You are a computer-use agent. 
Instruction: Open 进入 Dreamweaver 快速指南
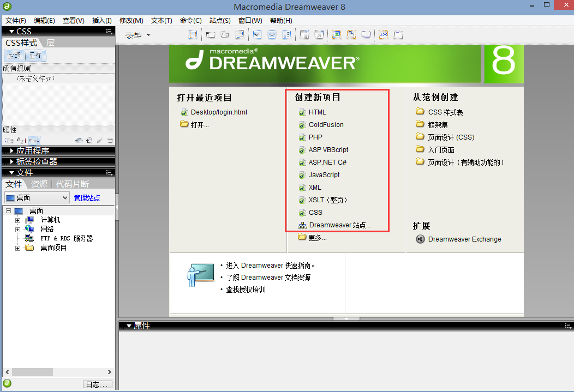click(270, 266)
